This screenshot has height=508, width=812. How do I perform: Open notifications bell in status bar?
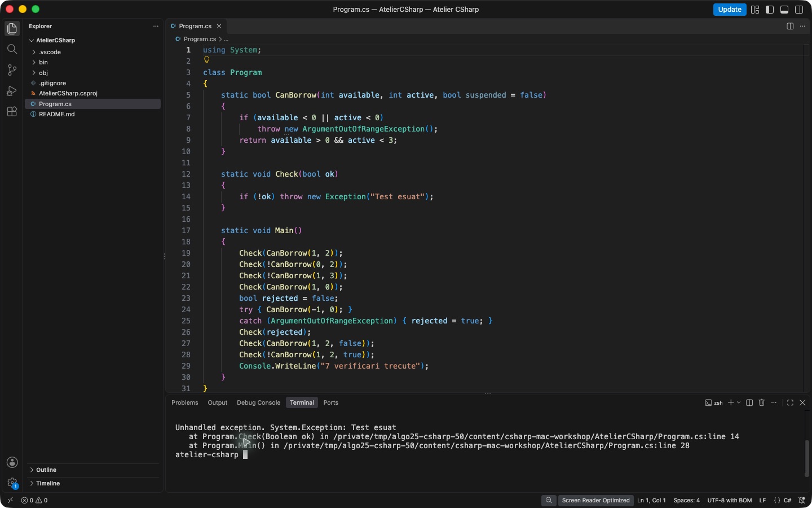(802, 500)
